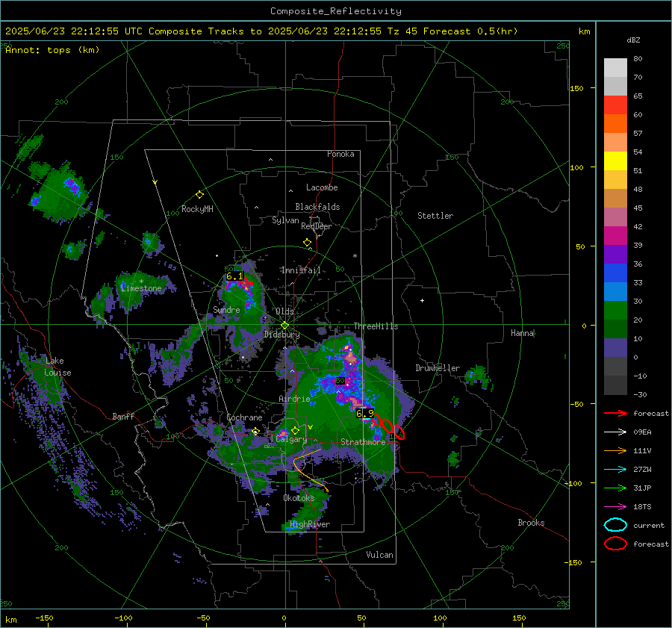
Task: Click the yellow diamond marker below Cochrane
Action: click(256, 432)
